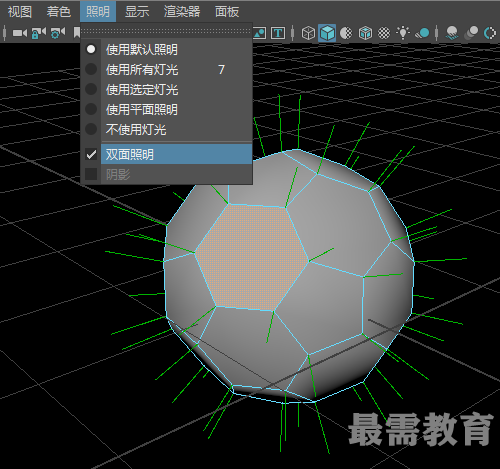
Task: Toggle Multisample Anti-aliasing icon
Action: tap(490, 33)
